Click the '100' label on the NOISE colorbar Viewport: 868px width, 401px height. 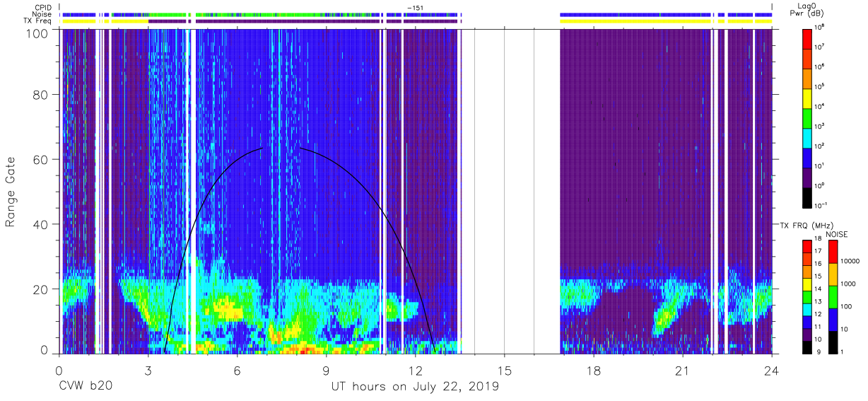pyautogui.click(x=847, y=307)
